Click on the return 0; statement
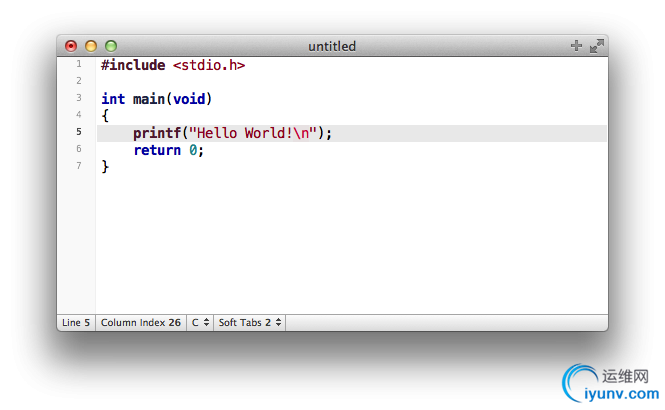The height and width of the screenshot is (410, 665). [167, 150]
